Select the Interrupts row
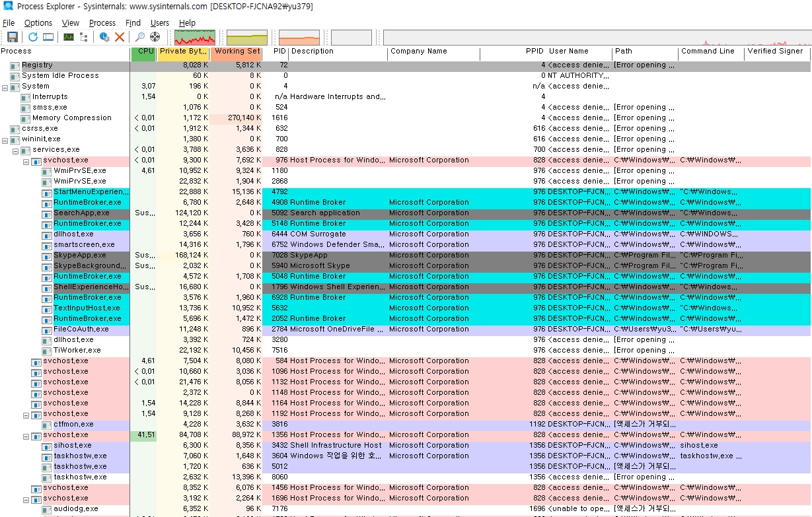 (405, 97)
